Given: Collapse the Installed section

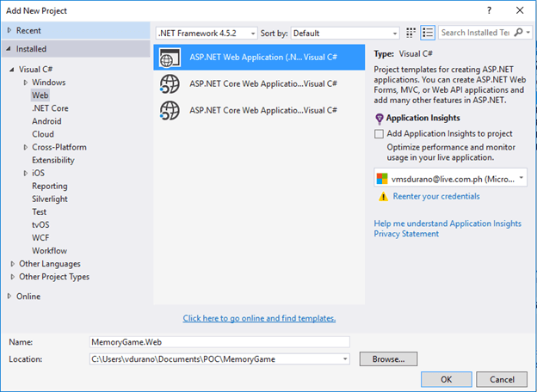Looking at the screenshot, I should (x=9, y=49).
